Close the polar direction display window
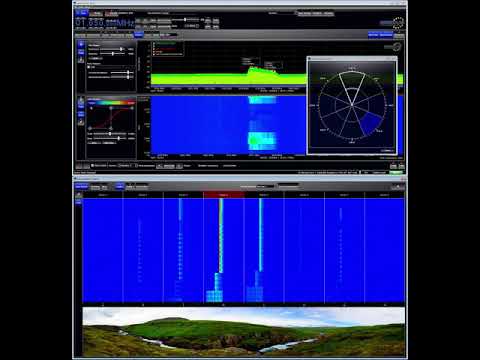The height and width of the screenshot is (360, 480). pyautogui.click(x=394, y=59)
